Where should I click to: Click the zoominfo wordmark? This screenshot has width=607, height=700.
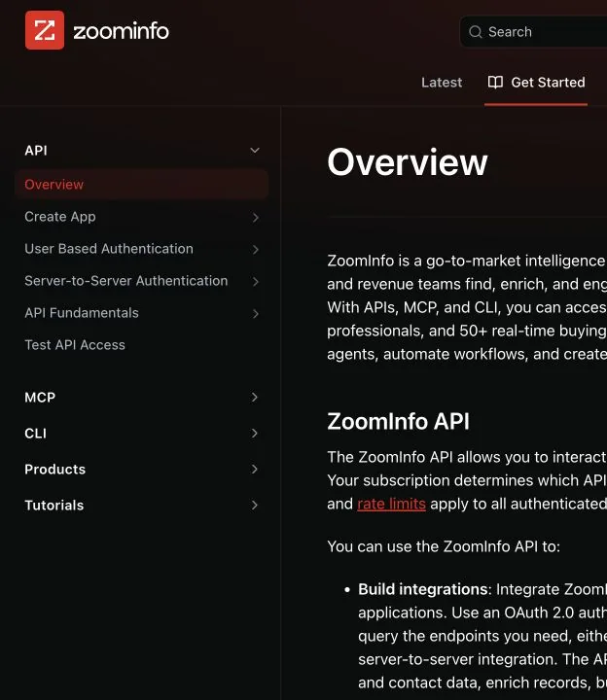click(121, 31)
